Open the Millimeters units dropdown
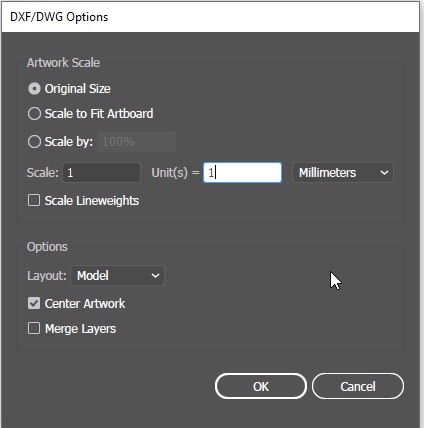The height and width of the screenshot is (428, 424). point(343,173)
